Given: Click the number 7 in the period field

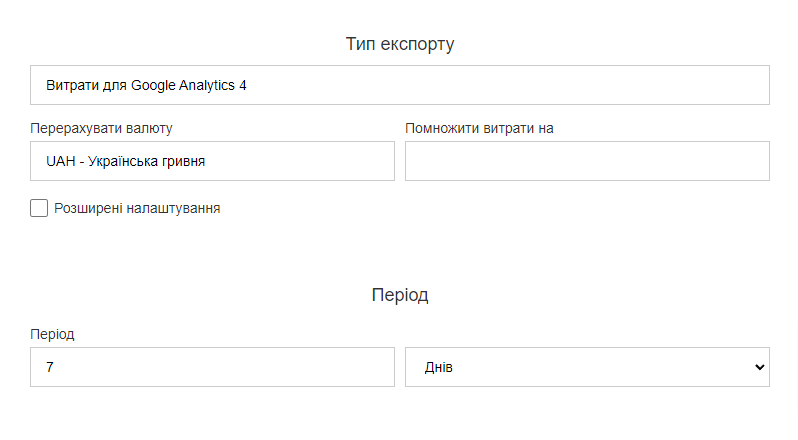Looking at the screenshot, I should [x=49, y=367].
